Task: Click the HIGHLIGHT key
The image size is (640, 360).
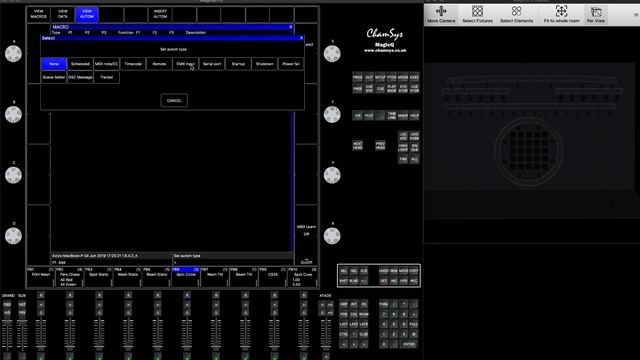Action: [403, 147]
